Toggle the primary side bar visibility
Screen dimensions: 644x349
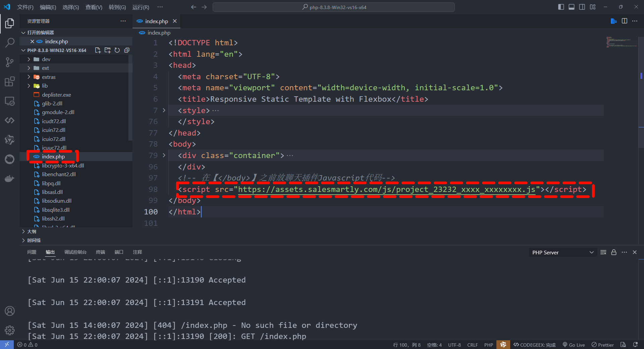tap(561, 7)
